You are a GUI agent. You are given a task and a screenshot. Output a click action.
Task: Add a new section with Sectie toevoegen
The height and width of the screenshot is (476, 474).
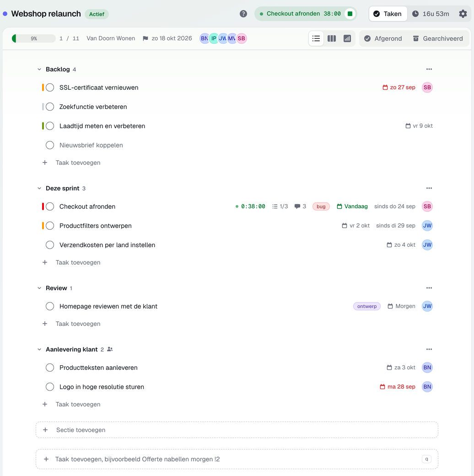click(237, 430)
